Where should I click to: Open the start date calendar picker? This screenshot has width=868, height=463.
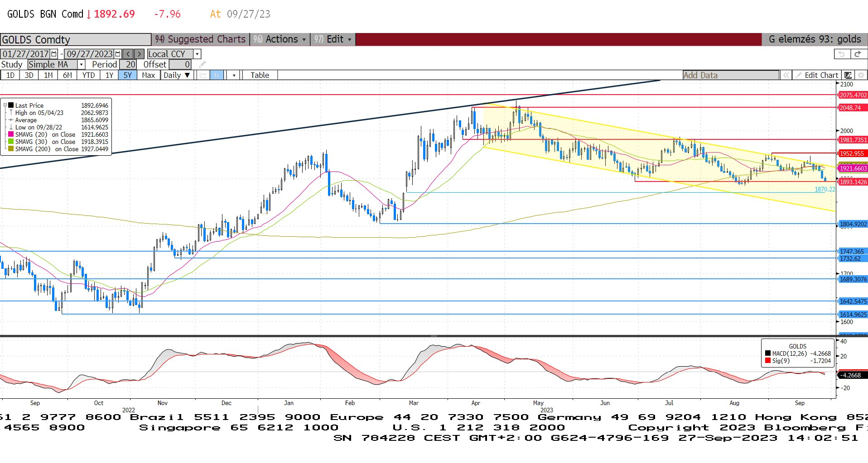coord(54,54)
